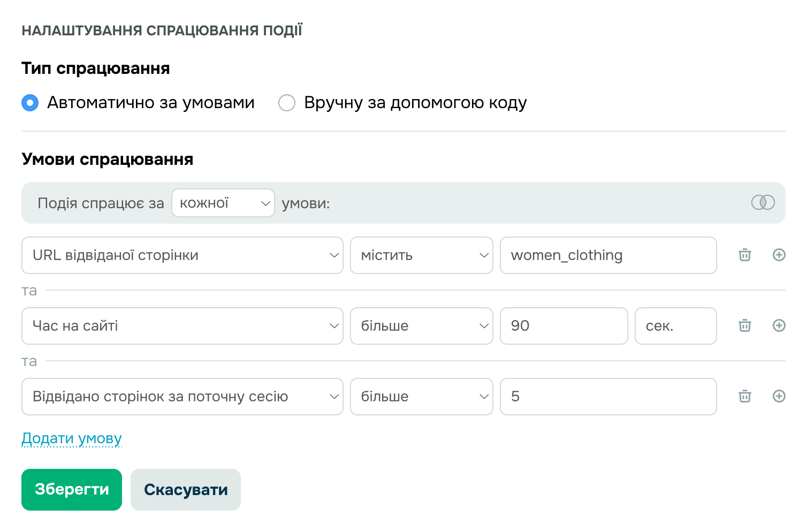Open the кожної dropdown in condition header
The width and height of the screenshot is (807, 532).
[223, 203]
